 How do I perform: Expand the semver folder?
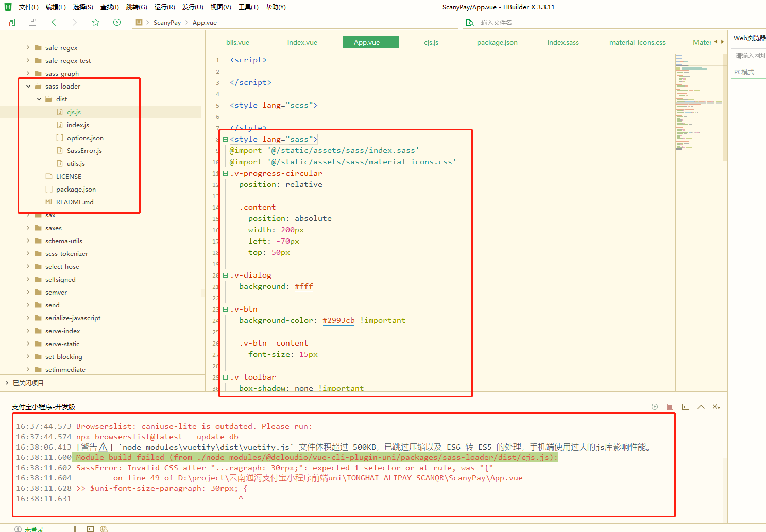click(x=28, y=292)
